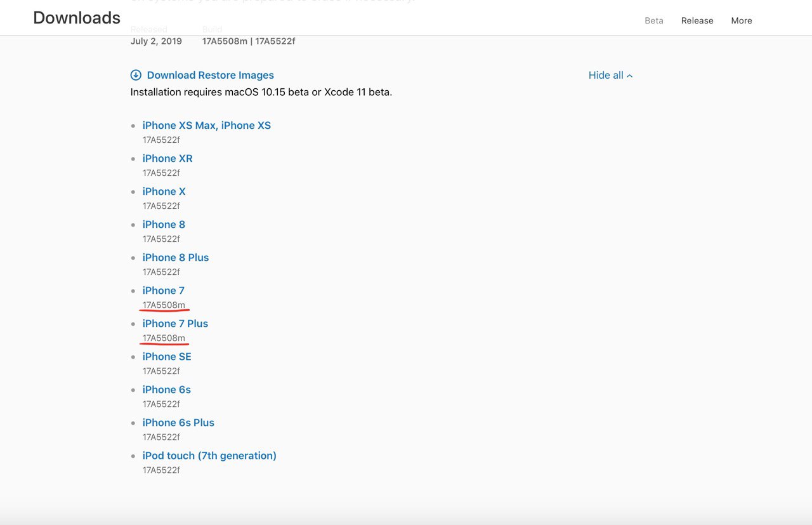Viewport: 812px width, 525px height.
Task: Click the Download Restore Images link
Action: pos(211,75)
